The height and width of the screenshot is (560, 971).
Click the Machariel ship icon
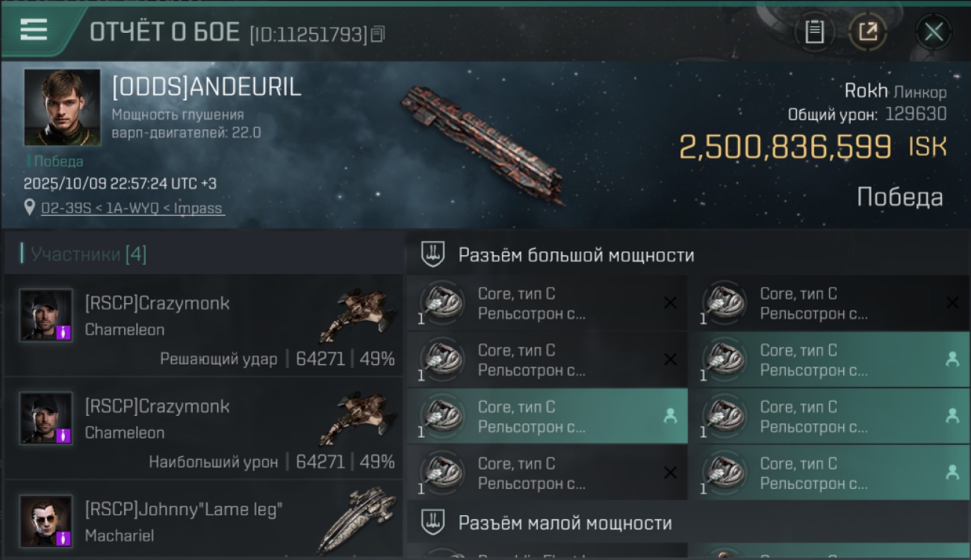coord(356,520)
